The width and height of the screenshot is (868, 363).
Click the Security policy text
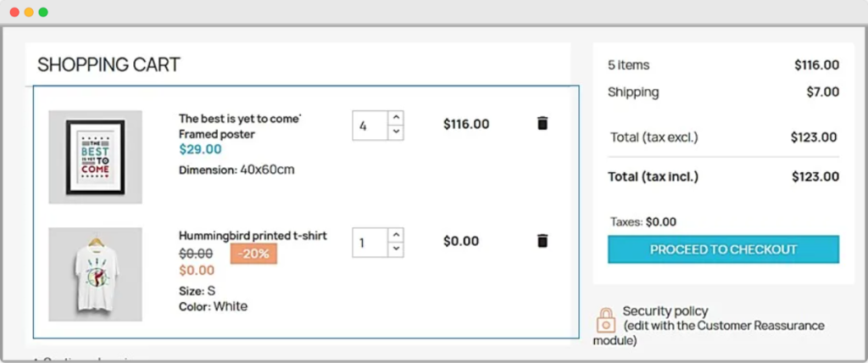[x=665, y=311]
